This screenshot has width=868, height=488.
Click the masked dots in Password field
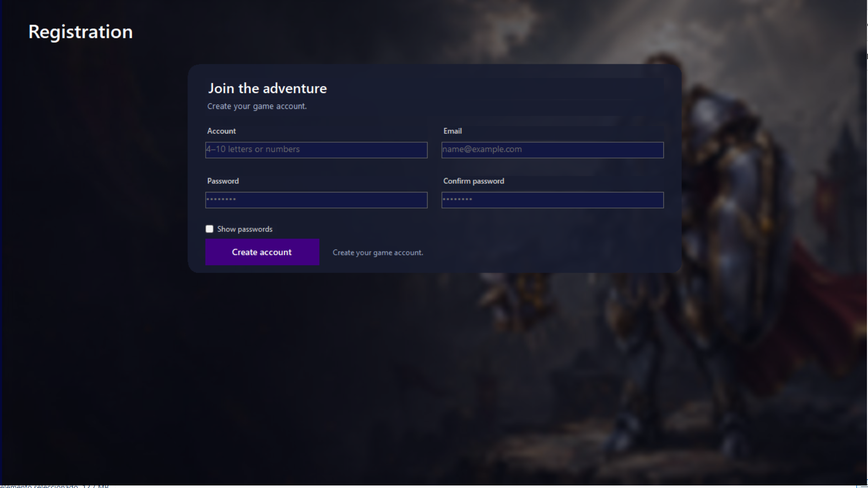pyautogui.click(x=221, y=199)
